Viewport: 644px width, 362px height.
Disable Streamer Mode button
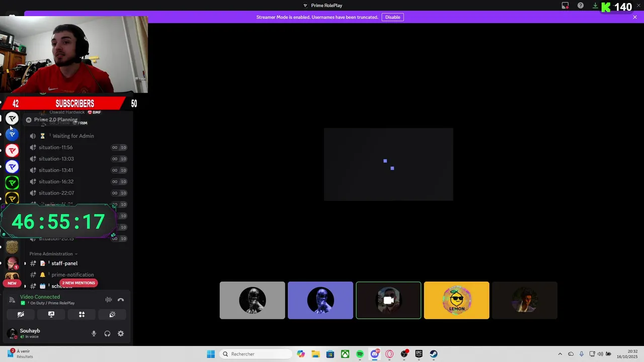pyautogui.click(x=392, y=17)
